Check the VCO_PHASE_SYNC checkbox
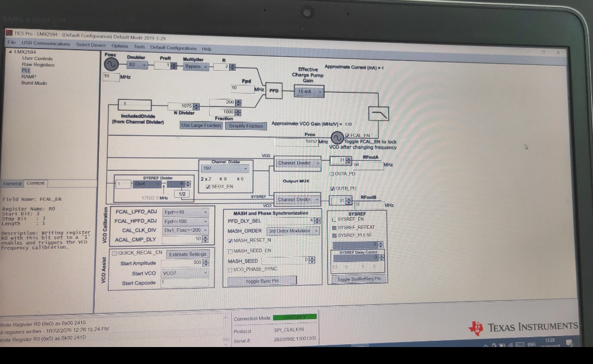Screen dimensions: 593x364 pyautogui.click(x=230, y=270)
